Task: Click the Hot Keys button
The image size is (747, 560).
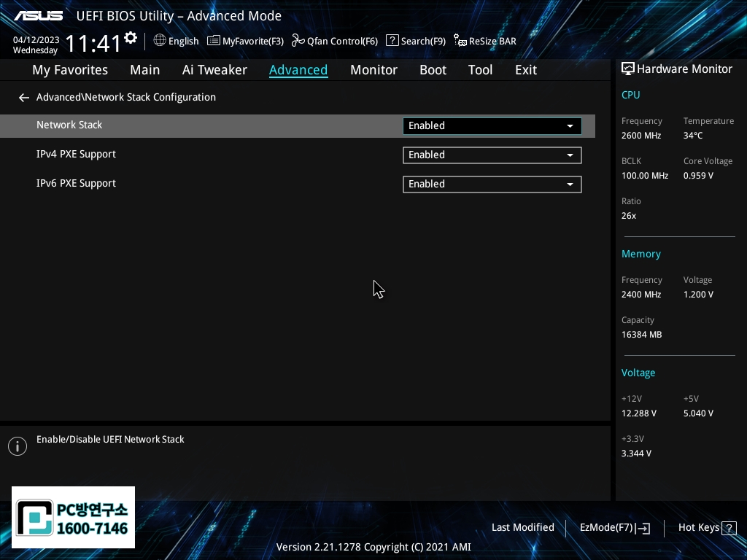Action: coord(698,528)
